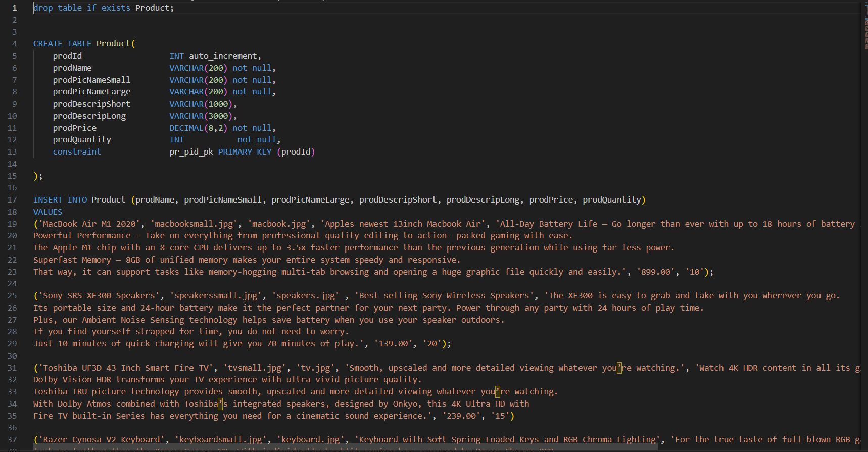
Task: Click 'prodDescripLong' on line 10
Action: coord(89,116)
